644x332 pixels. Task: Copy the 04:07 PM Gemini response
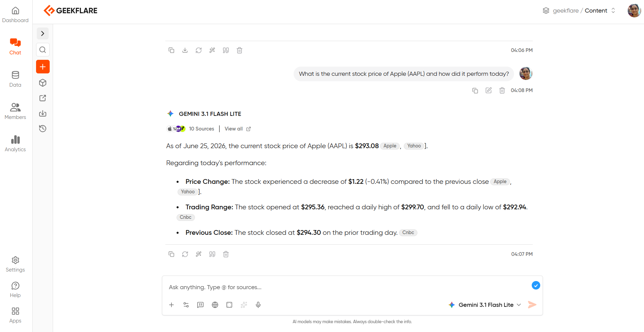click(x=171, y=254)
